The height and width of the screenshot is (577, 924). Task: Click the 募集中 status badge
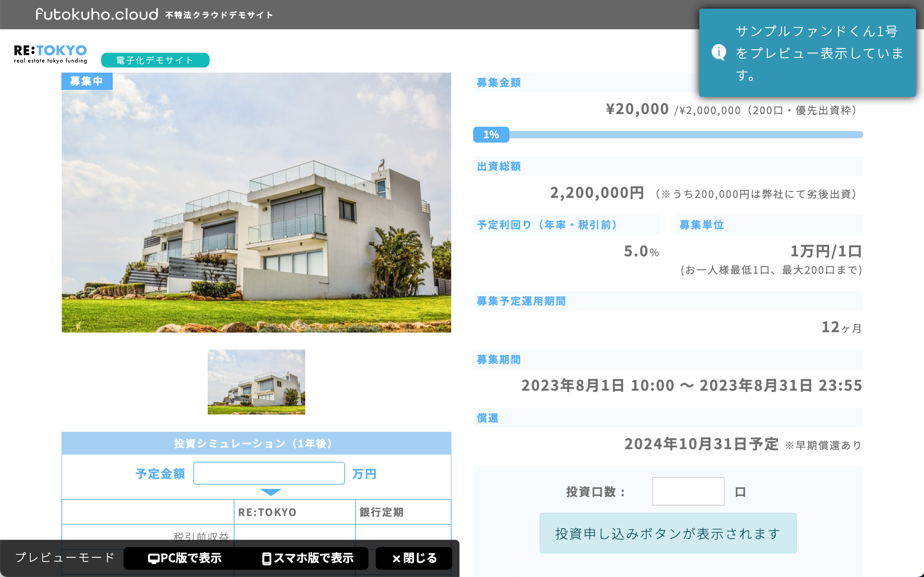pyautogui.click(x=87, y=81)
